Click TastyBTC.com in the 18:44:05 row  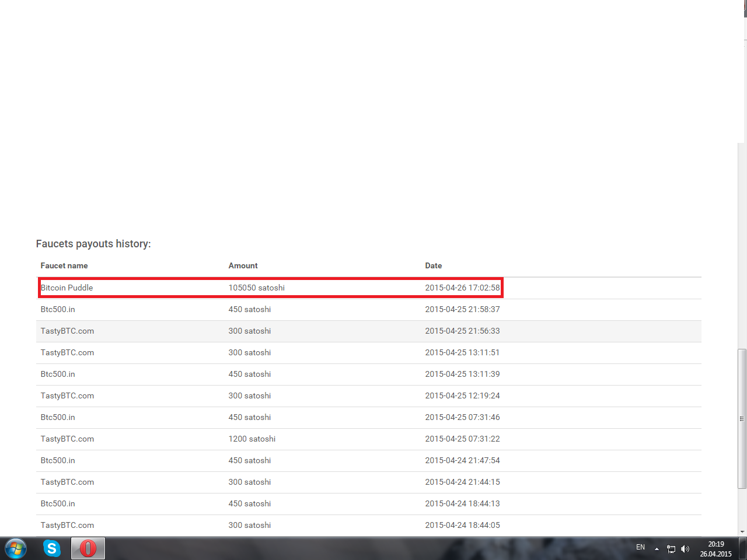[67, 525]
